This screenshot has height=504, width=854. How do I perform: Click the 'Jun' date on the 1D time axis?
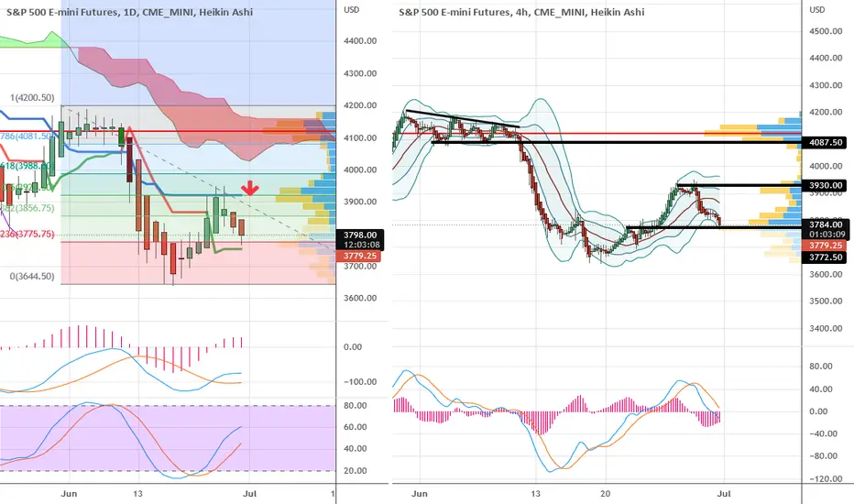click(x=69, y=494)
